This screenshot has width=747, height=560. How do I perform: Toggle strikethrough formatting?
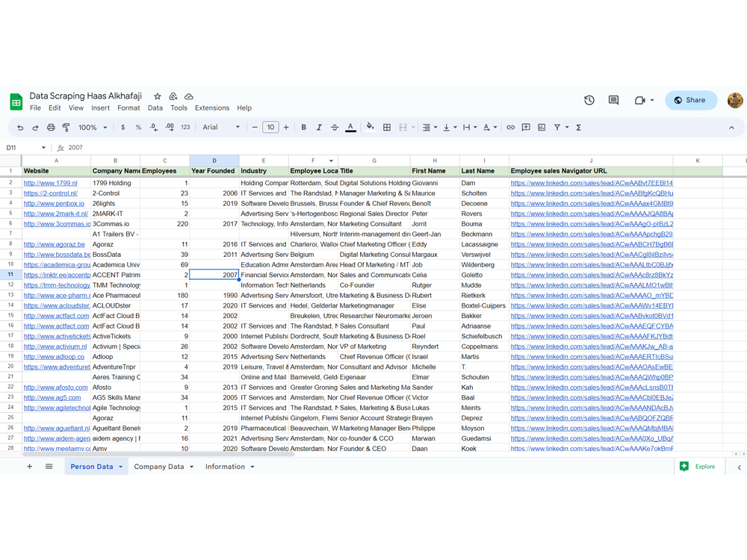point(335,128)
